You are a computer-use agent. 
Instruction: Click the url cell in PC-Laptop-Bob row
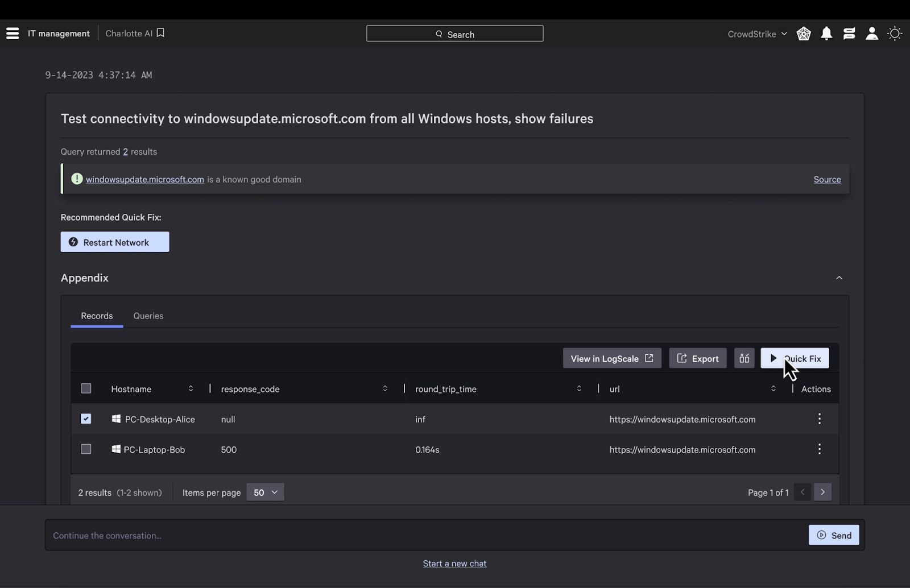point(682,449)
